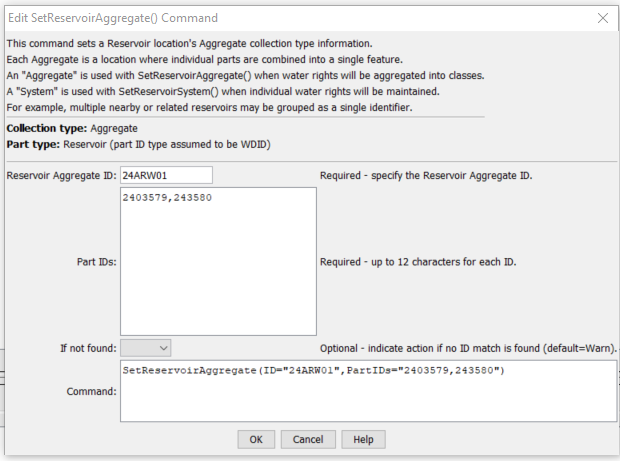Cancel editing the command

click(308, 439)
